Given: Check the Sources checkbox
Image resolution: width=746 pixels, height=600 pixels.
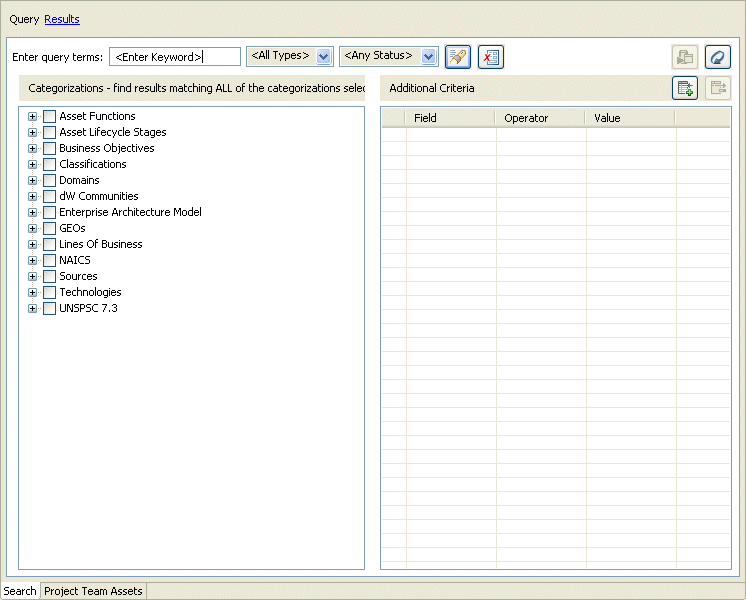Looking at the screenshot, I should (49, 276).
